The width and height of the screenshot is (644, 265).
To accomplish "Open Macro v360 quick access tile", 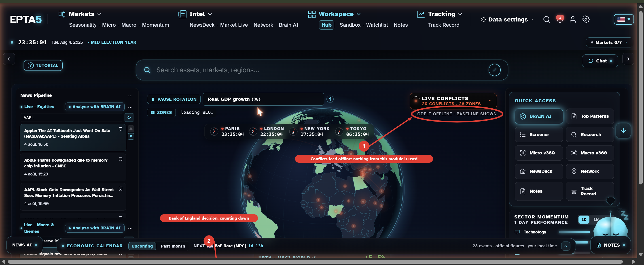I will point(590,153).
